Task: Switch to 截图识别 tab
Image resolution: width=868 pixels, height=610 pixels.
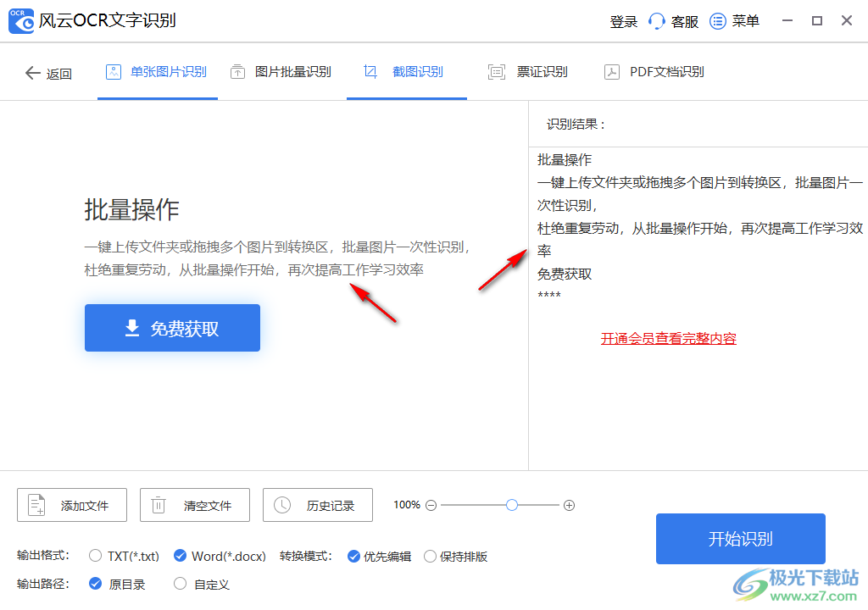Action: [406, 73]
